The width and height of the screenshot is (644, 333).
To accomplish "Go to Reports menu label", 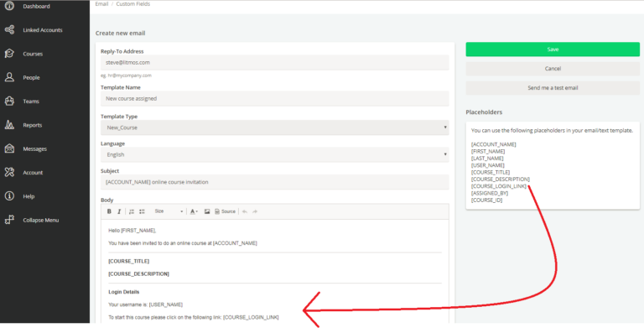I will [x=33, y=125].
